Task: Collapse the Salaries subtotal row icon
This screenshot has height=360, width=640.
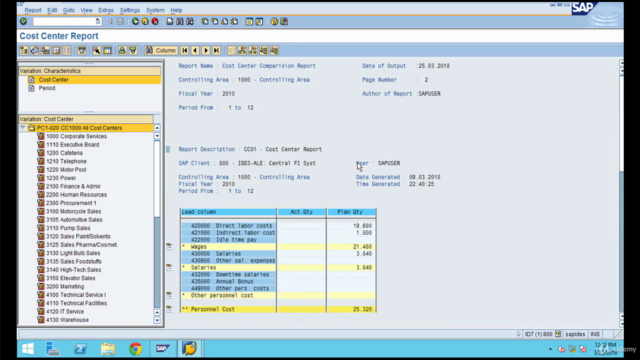Action: (x=169, y=267)
